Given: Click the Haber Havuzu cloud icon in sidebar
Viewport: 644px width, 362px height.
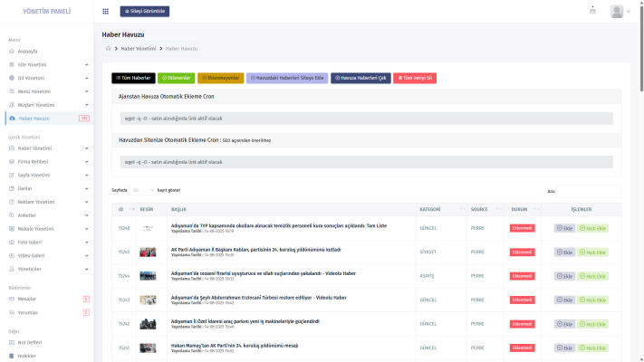Looking at the screenshot, I should pyautogui.click(x=12, y=118).
